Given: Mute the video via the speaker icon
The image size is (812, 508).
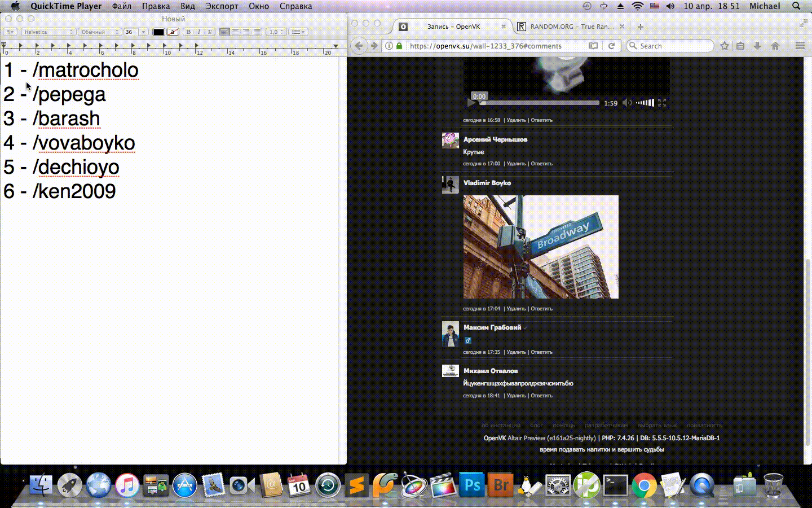Looking at the screenshot, I should click(626, 103).
